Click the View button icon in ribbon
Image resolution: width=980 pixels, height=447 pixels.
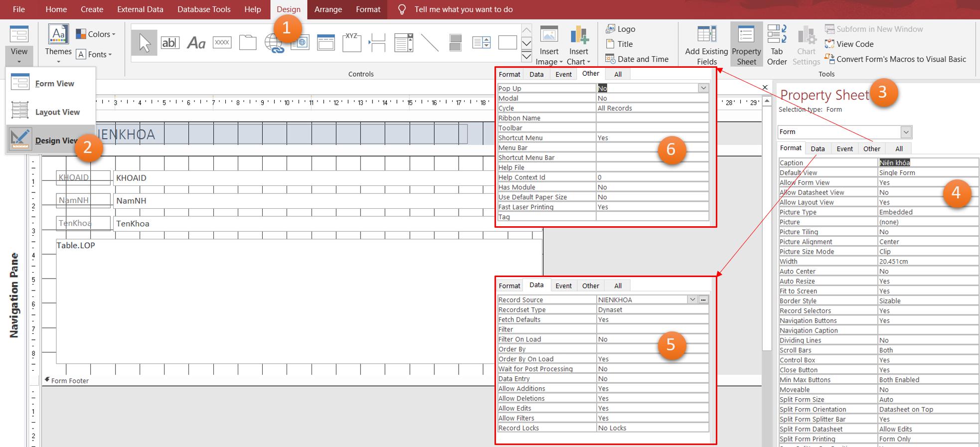pyautogui.click(x=19, y=34)
